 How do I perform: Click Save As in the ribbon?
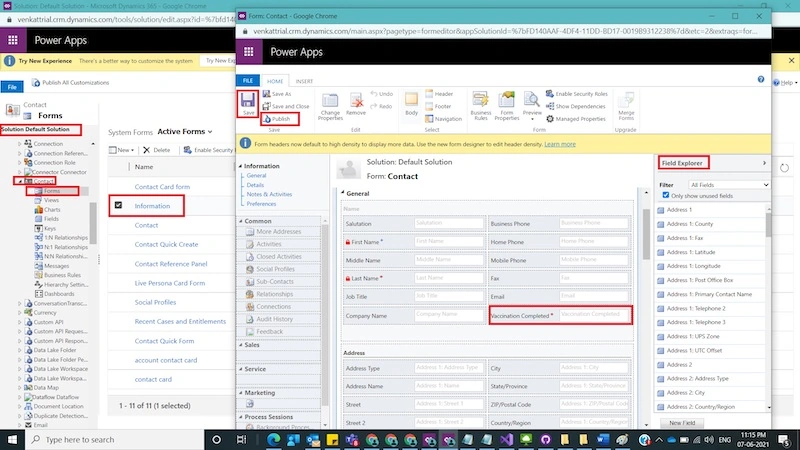277,94
